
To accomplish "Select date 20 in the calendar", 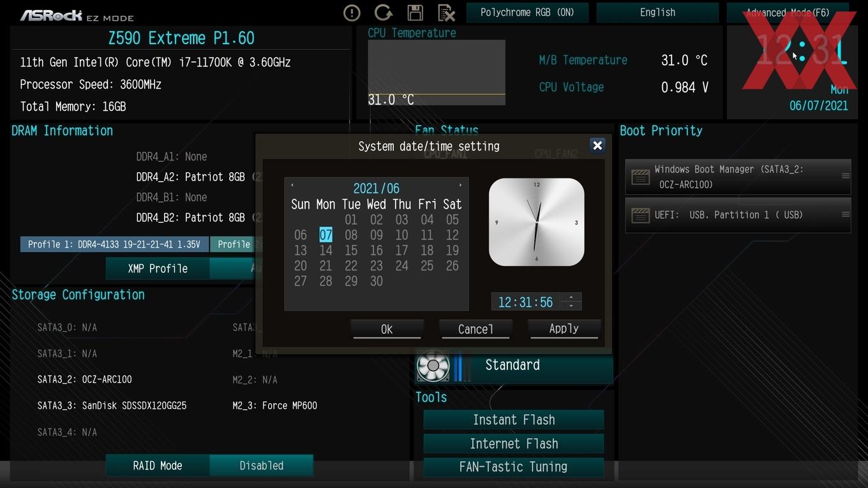I will (301, 265).
